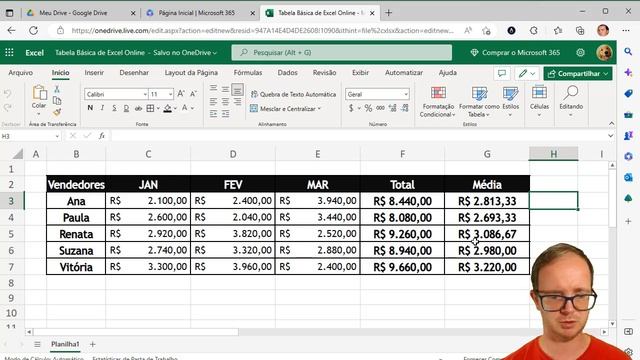Decrease font size with smaller A icon
Image resolution: width=640 pixels, height=360 pixels.
pyautogui.click(x=193, y=94)
